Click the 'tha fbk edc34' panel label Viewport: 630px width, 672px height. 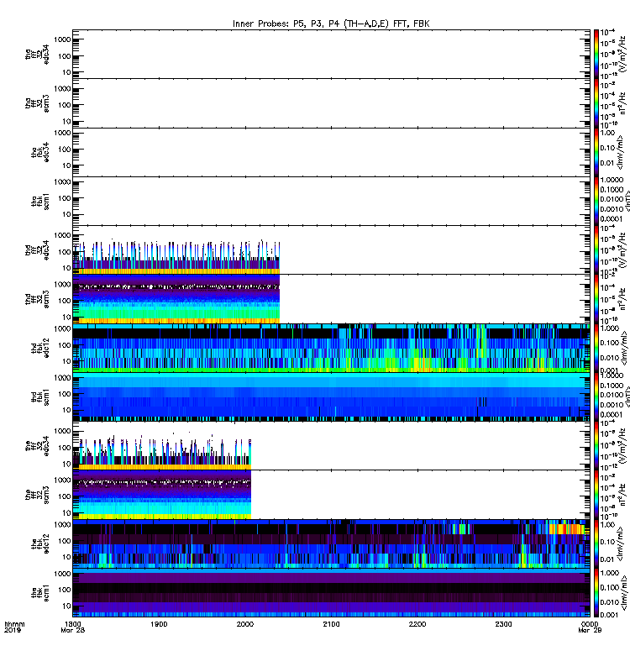click(39, 152)
